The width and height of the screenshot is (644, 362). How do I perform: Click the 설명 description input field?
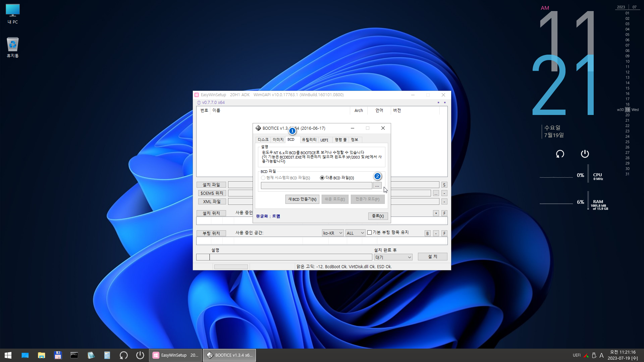click(291, 257)
